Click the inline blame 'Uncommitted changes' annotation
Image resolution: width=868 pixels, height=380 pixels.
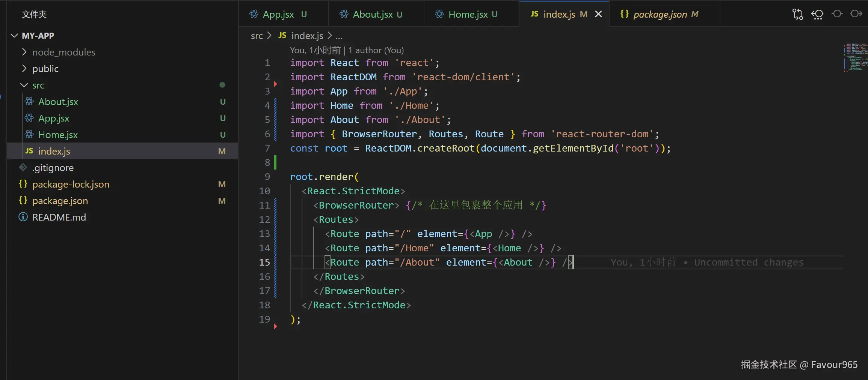click(749, 262)
